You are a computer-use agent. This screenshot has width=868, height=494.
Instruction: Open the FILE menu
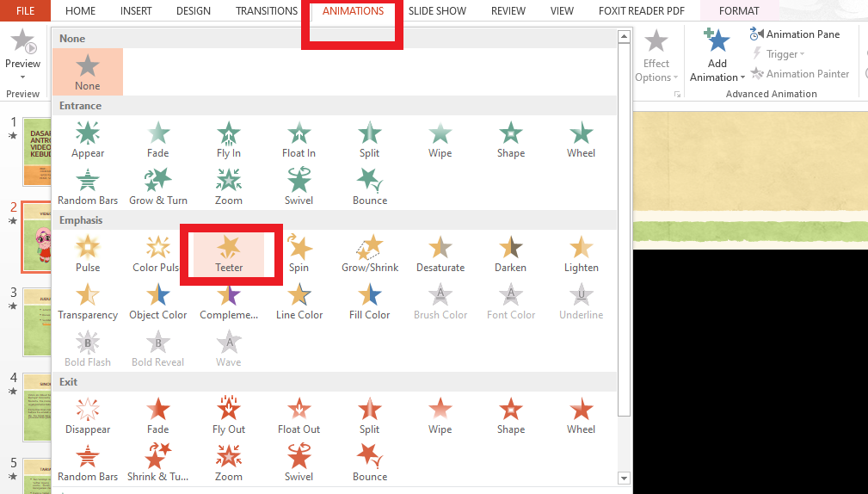pyautogui.click(x=25, y=11)
